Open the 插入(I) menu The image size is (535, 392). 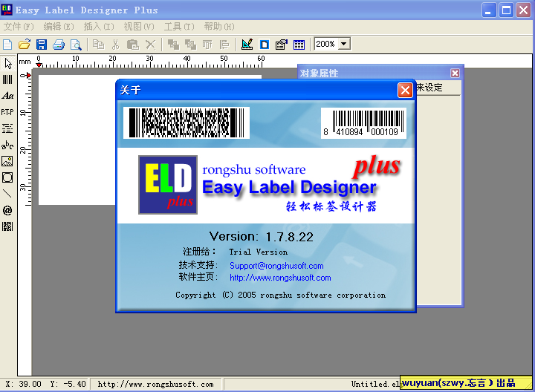99,27
